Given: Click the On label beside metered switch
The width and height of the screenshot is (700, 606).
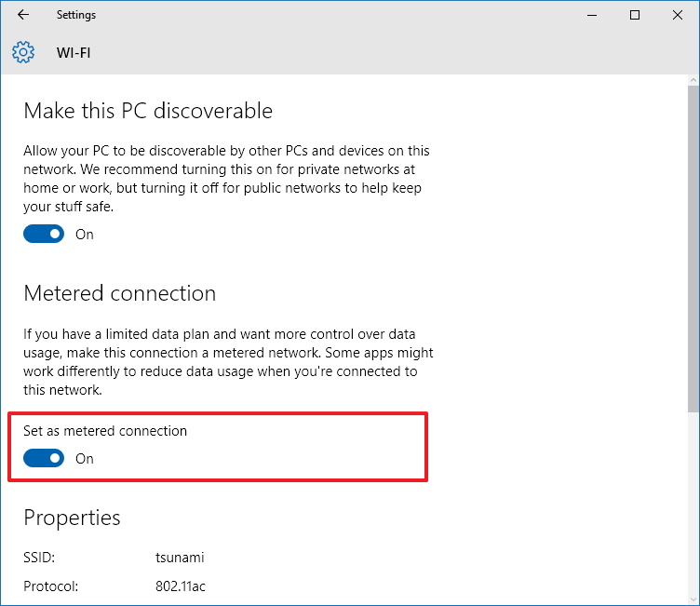Looking at the screenshot, I should click(x=85, y=459).
